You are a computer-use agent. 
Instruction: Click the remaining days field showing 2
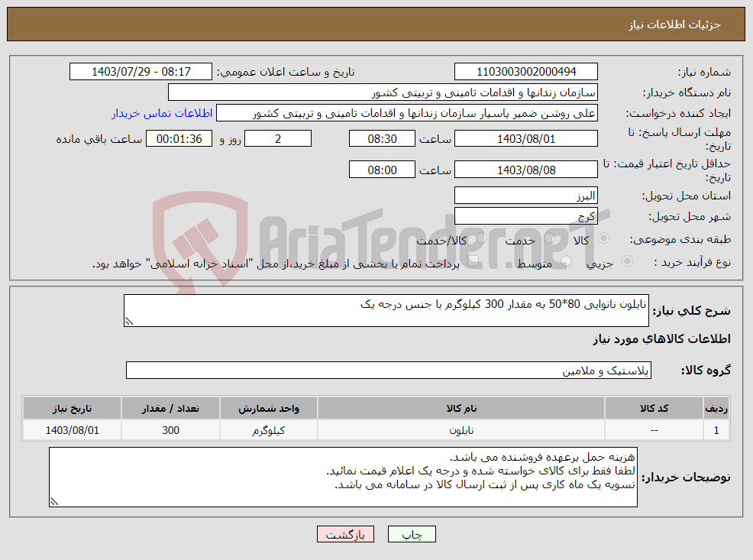[x=278, y=138]
